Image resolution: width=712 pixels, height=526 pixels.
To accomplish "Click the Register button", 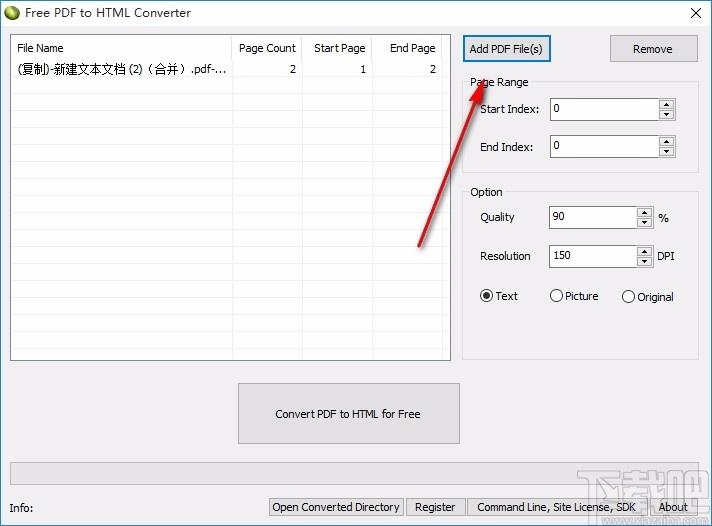I will pyautogui.click(x=435, y=507).
